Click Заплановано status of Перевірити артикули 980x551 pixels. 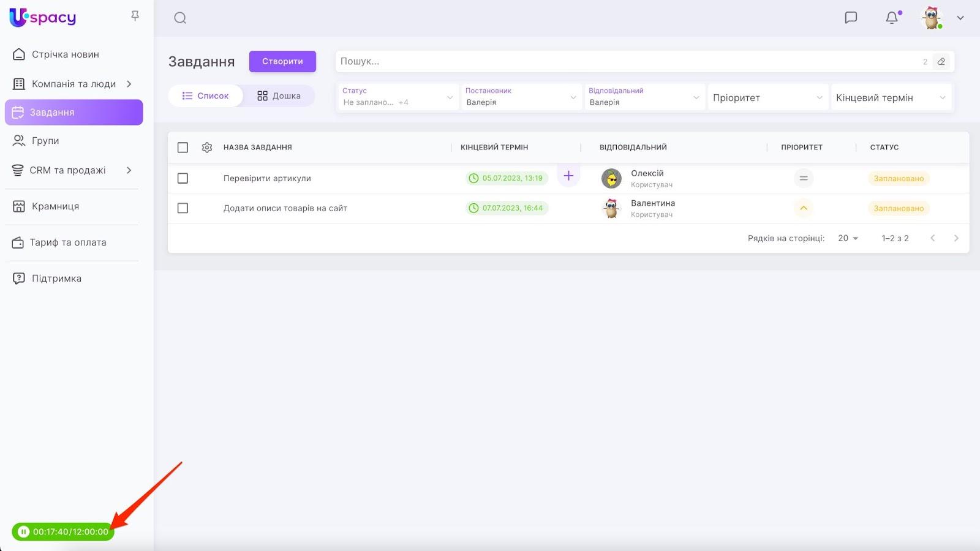pos(899,179)
